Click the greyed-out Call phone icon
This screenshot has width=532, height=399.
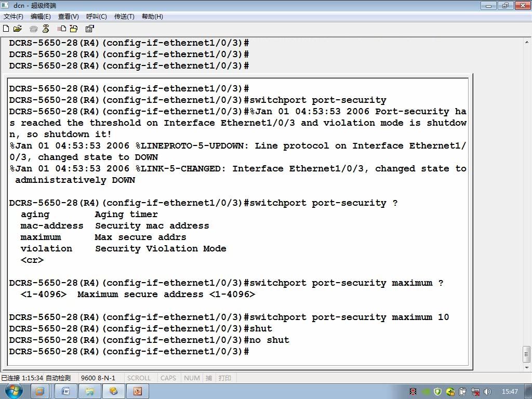coord(34,29)
